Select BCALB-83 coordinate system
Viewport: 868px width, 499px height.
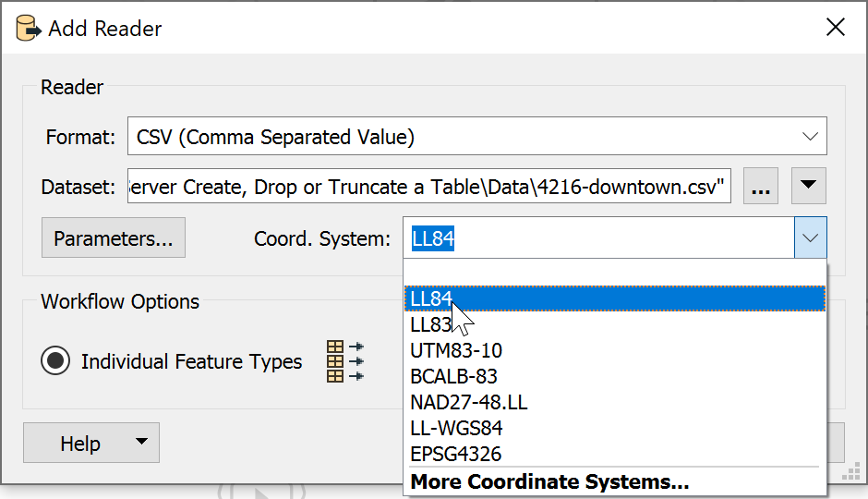click(x=615, y=377)
